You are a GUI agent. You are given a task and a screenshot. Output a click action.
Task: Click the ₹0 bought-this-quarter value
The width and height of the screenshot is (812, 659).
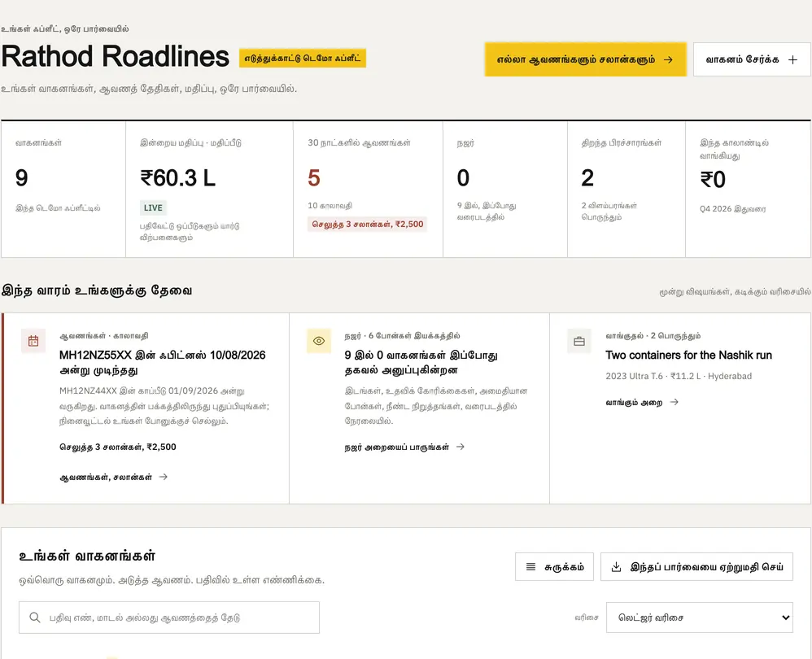[x=713, y=180]
